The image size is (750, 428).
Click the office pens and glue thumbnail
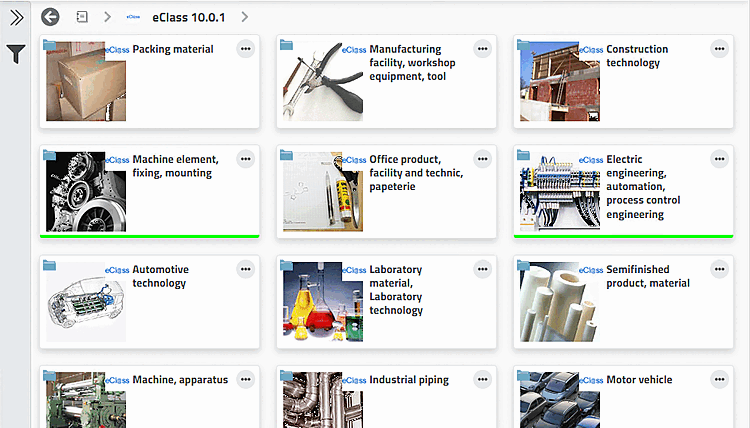323,192
